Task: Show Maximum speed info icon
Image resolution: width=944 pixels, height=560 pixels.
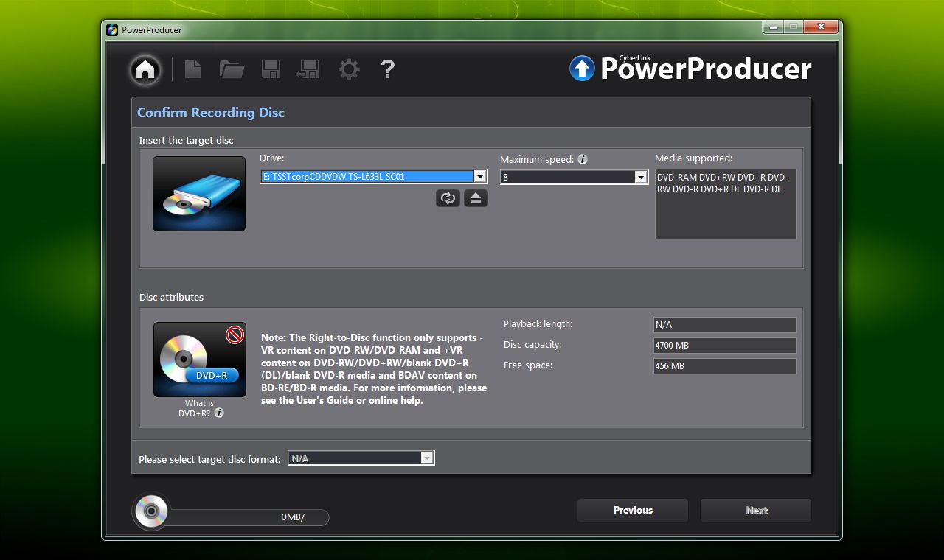Action: pyautogui.click(x=583, y=159)
